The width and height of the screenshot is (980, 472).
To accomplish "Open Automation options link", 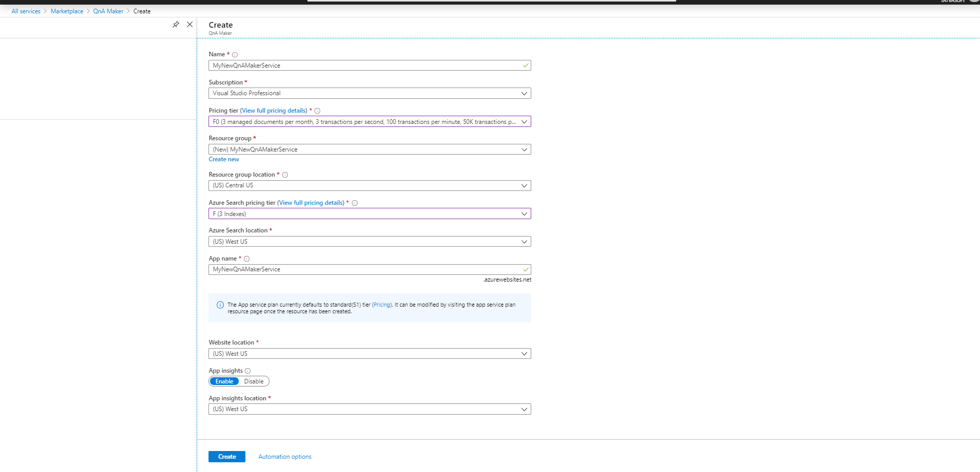I will click(x=285, y=457).
